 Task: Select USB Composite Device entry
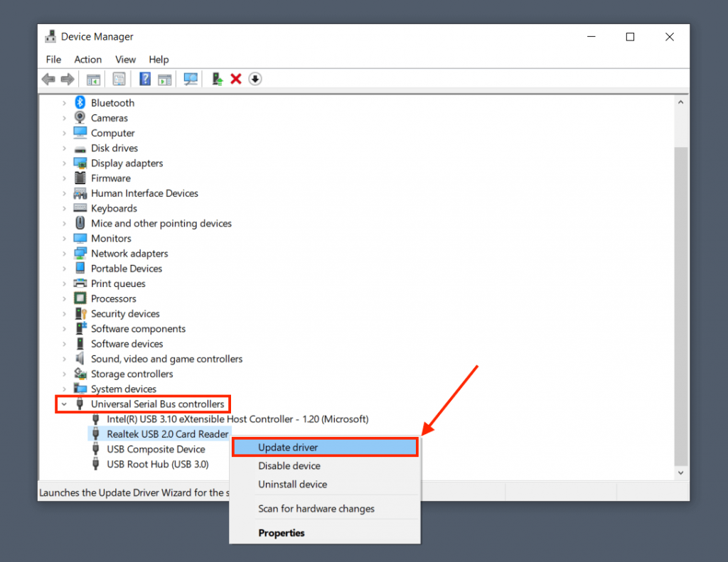[x=156, y=449]
